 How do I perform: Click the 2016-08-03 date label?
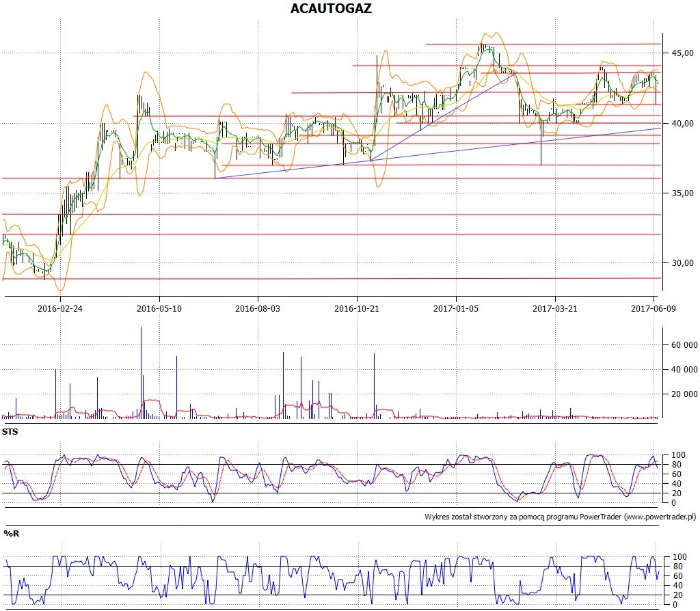click(x=258, y=308)
